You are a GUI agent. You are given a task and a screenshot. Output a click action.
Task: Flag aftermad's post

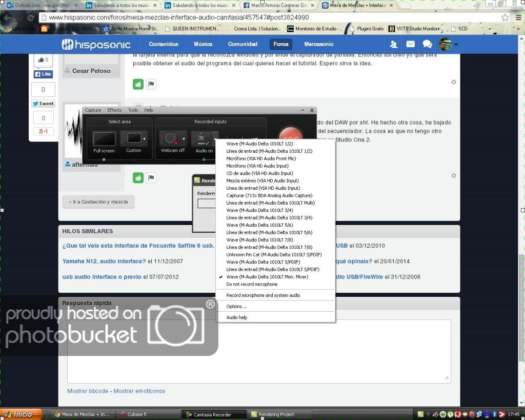[151, 177]
